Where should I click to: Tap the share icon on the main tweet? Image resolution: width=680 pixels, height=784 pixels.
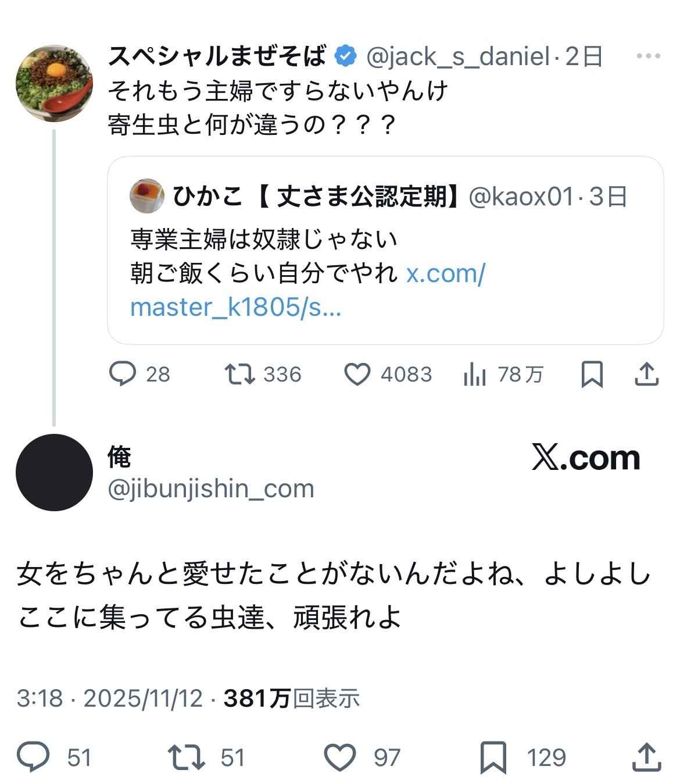point(646,757)
